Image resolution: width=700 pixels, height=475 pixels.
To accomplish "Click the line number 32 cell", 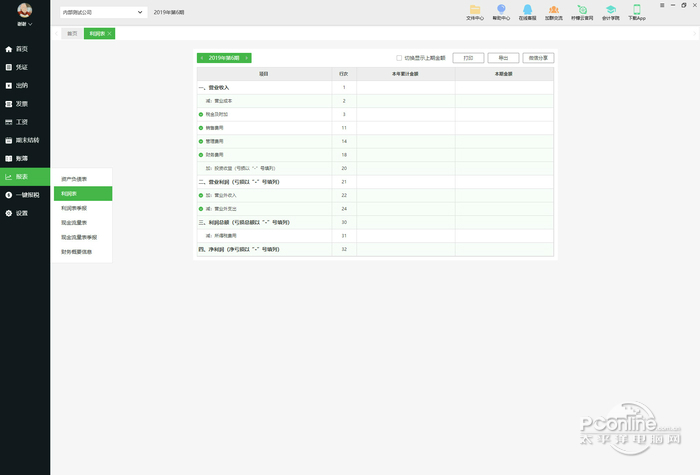I will click(x=344, y=250).
